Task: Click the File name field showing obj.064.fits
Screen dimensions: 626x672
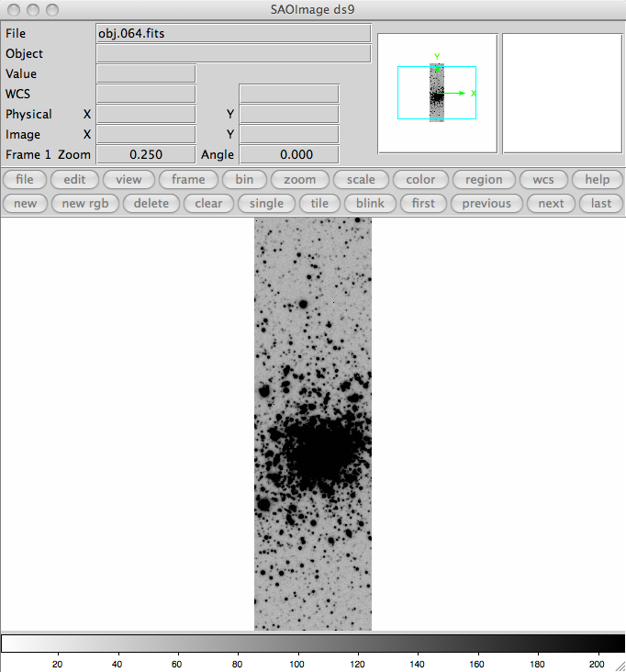Action: (x=233, y=33)
